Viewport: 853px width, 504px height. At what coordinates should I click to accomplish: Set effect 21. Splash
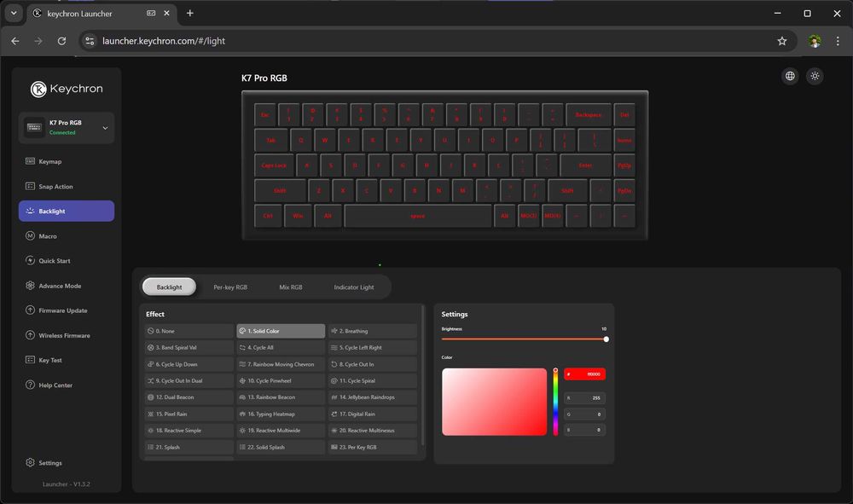189,447
